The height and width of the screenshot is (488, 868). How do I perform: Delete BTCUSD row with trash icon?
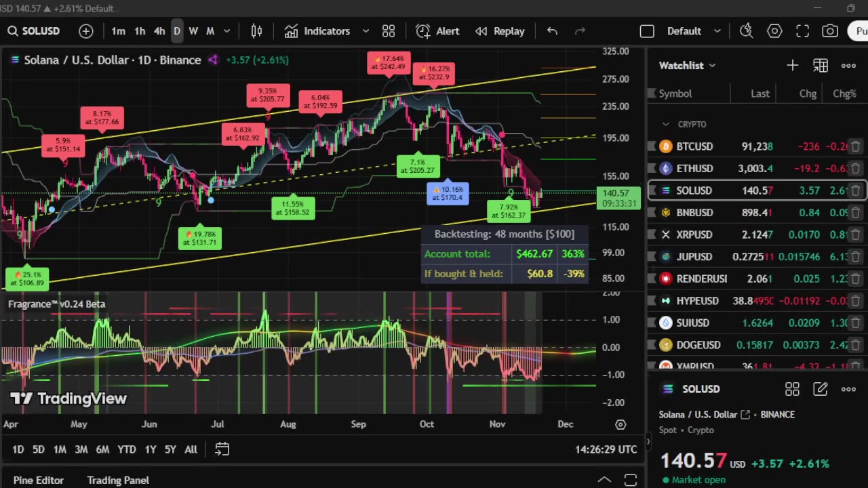(x=856, y=146)
